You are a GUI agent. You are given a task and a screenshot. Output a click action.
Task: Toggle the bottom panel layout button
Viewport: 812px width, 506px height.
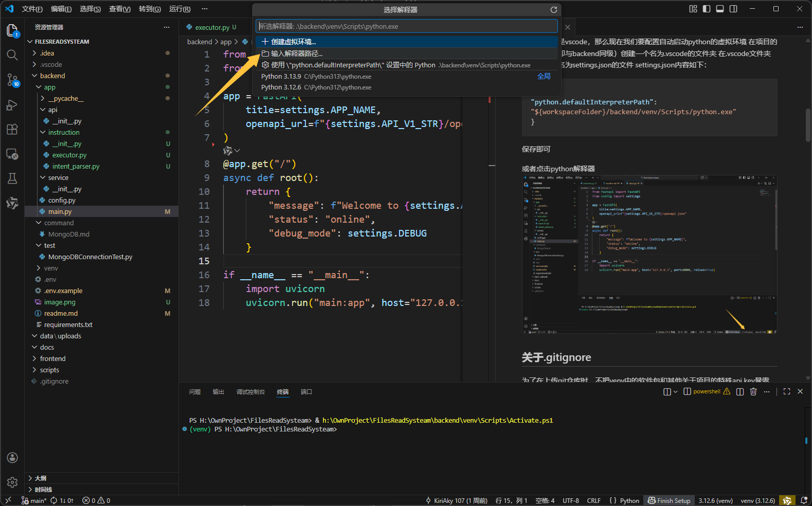tap(720, 9)
